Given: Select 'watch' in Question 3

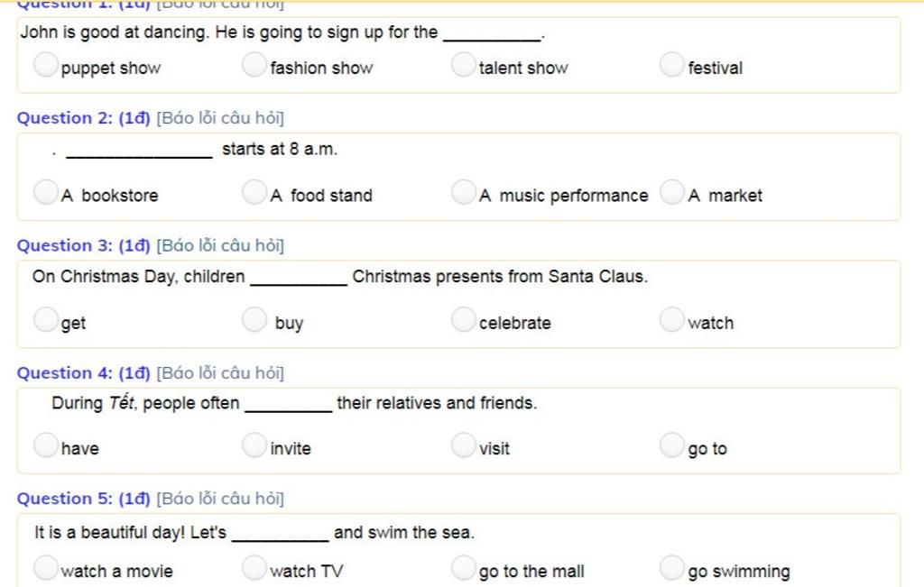Looking at the screenshot, I should point(671,319).
